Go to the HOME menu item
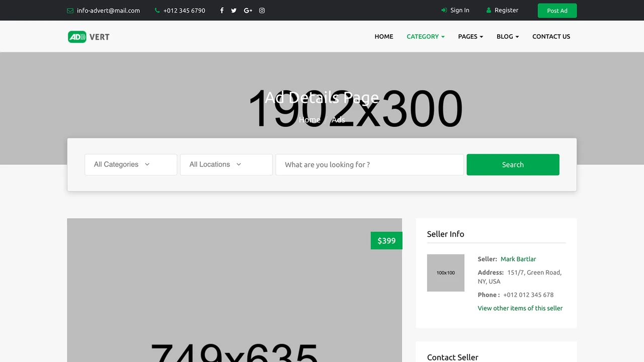 point(384,37)
